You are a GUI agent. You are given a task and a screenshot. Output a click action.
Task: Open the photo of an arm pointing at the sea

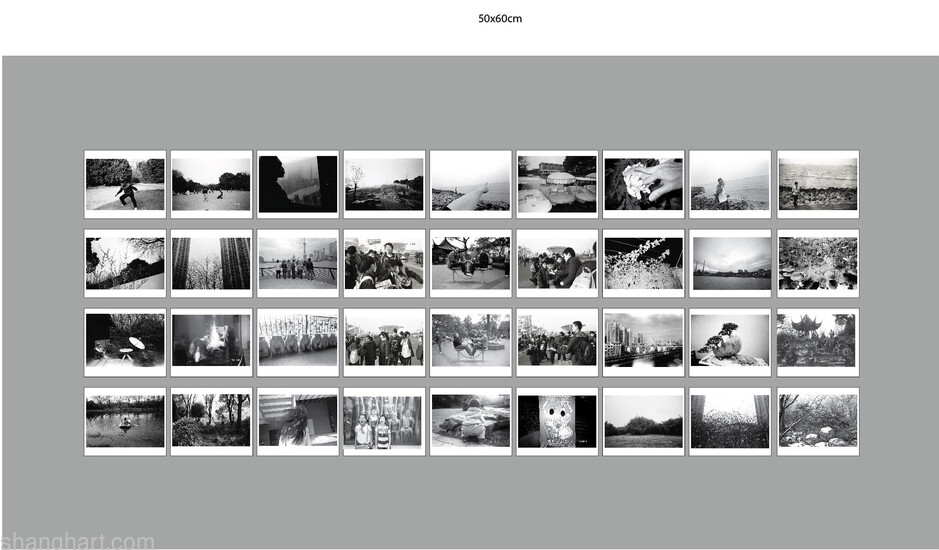[x=471, y=184]
